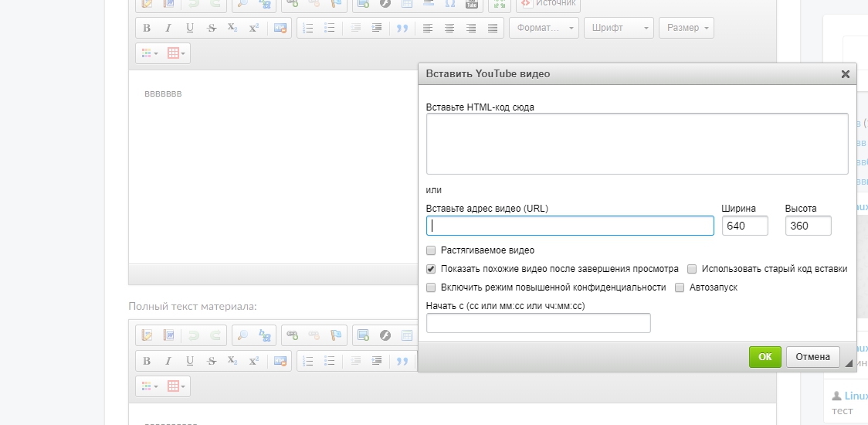The image size is (868, 425).
Task: Uncheck Показать похожие видео после завершения просмотра
Action: coord(431,270)
